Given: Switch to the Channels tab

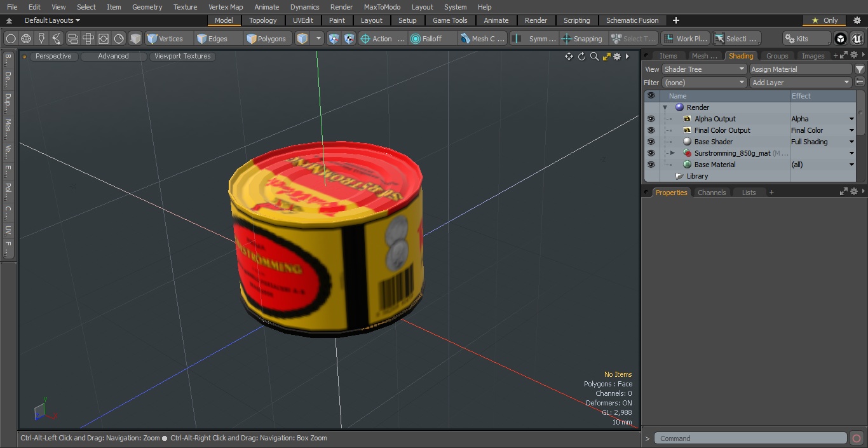Looking at the screenshot, I should [x=712, y=193].
